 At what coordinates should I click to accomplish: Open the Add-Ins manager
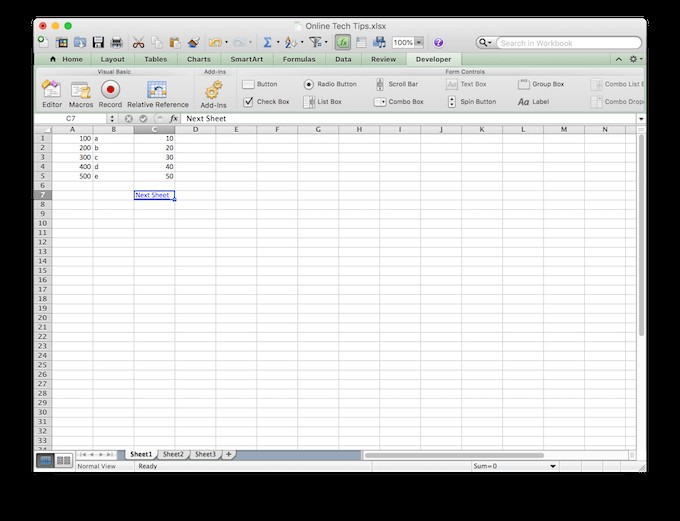tap(213, 94)
